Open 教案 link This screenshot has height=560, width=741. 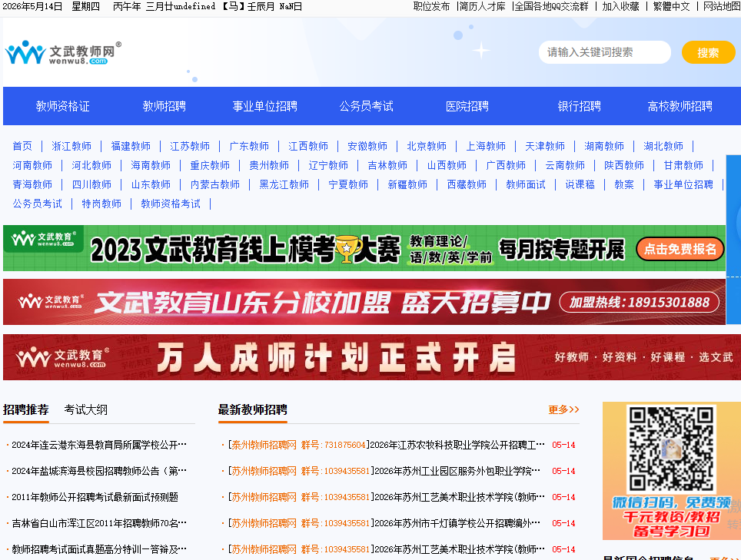tap(624, 184)
